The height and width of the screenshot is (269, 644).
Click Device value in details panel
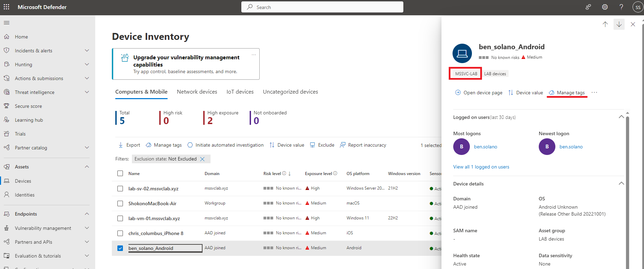click(526, 93)
